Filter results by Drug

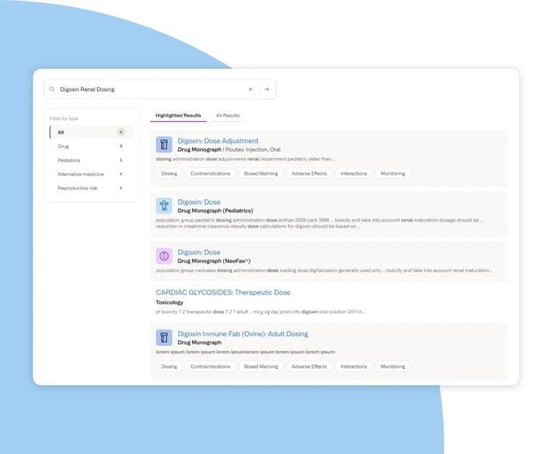(92, 146)
